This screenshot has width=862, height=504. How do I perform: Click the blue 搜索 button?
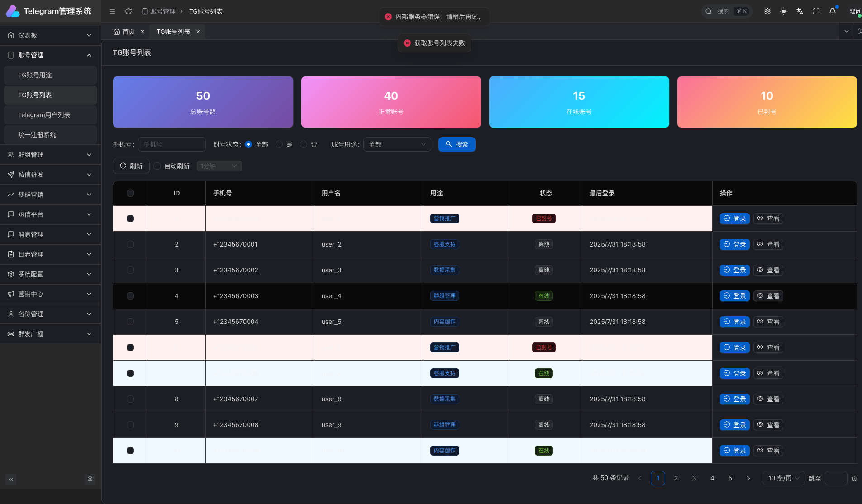[457, 144]
